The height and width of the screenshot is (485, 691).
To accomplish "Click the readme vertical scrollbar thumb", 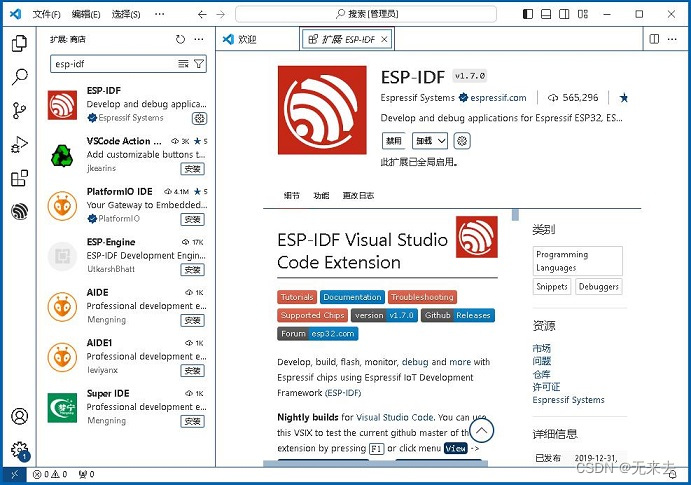I will pos(515,215).
